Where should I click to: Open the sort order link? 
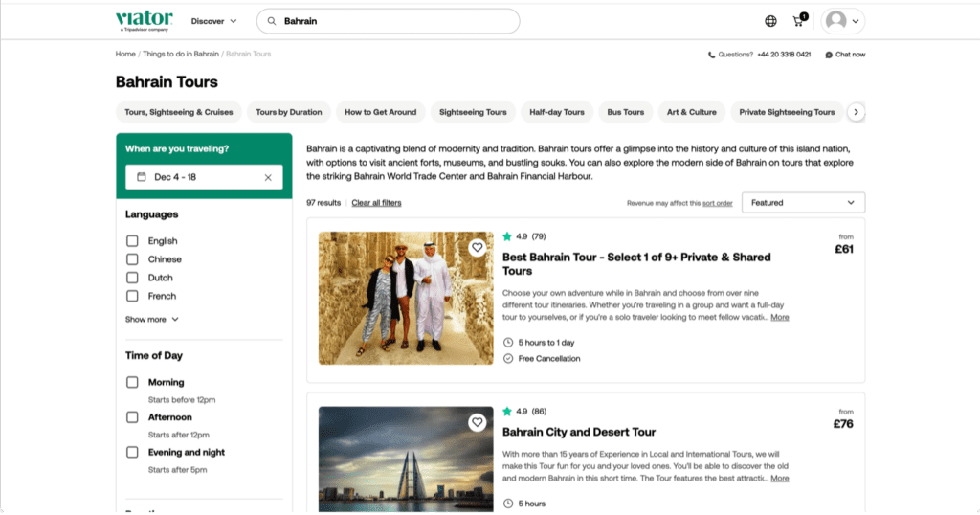tap(718, 203)
